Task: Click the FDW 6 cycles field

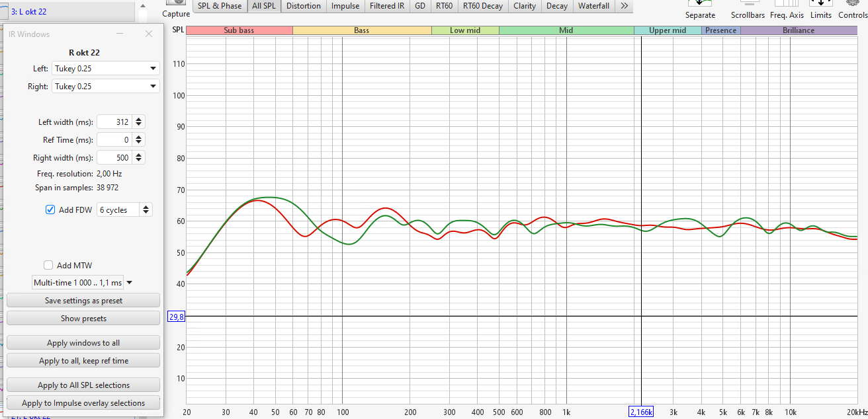Action: click(118, 209)
